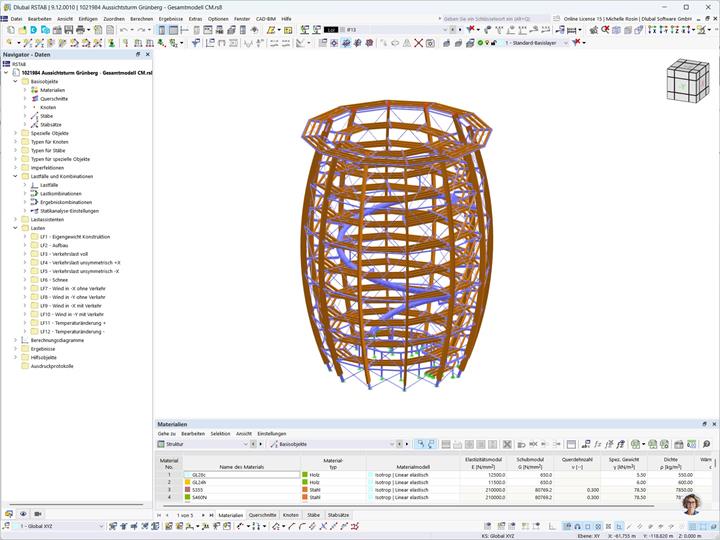Open Einstellungen menu in Materialien panel
Screen dimensions: 720x540
271,433
